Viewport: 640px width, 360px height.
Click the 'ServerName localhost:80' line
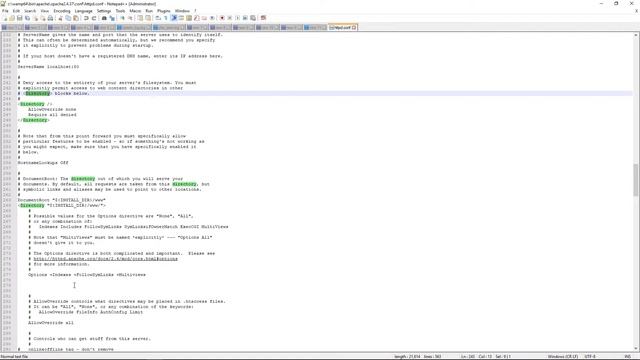(48, 67)
